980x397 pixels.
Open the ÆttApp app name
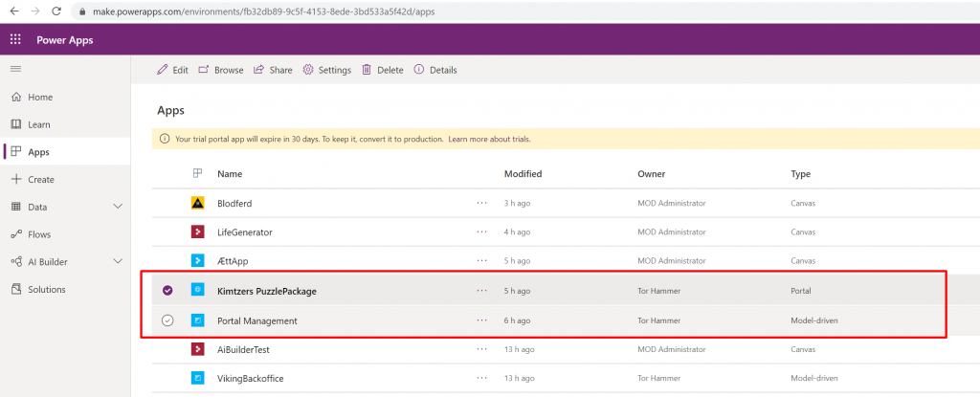(233, 261)
